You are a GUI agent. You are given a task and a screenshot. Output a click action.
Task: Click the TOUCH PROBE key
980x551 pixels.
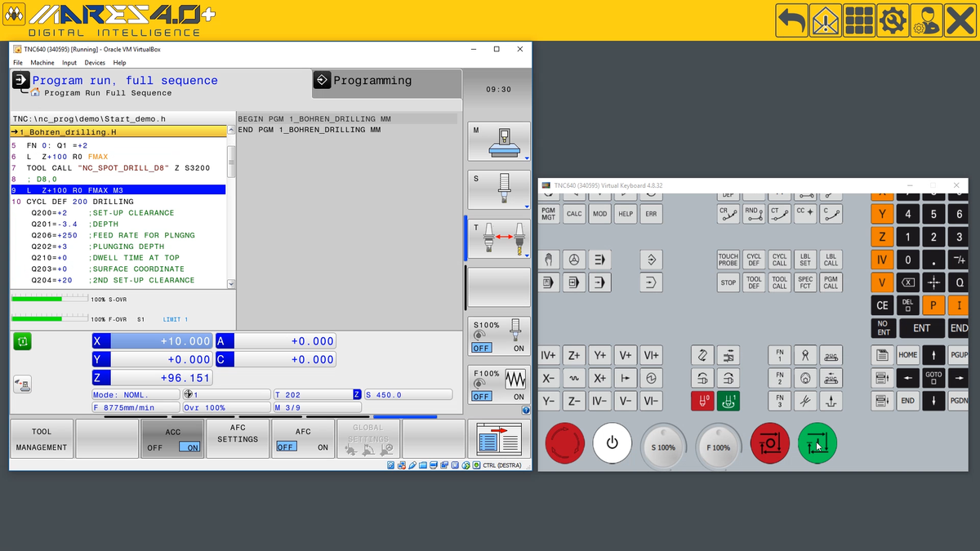728,260
